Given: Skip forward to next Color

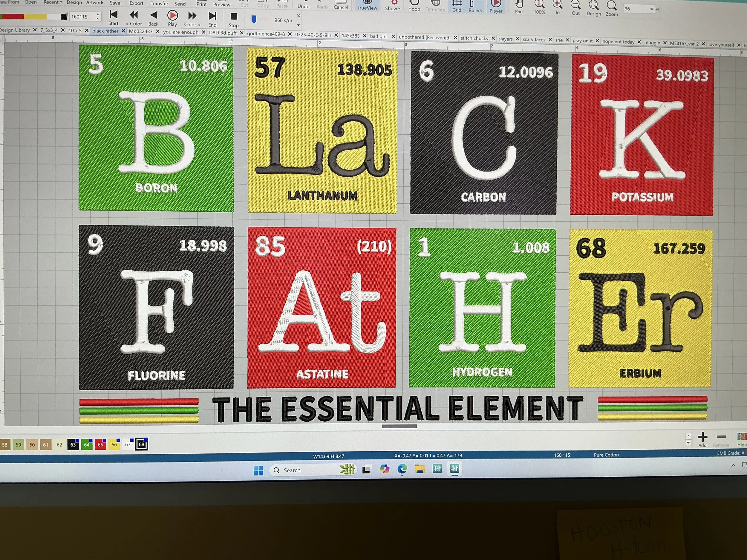Looking at the screenshot, I should pos(192,16).
